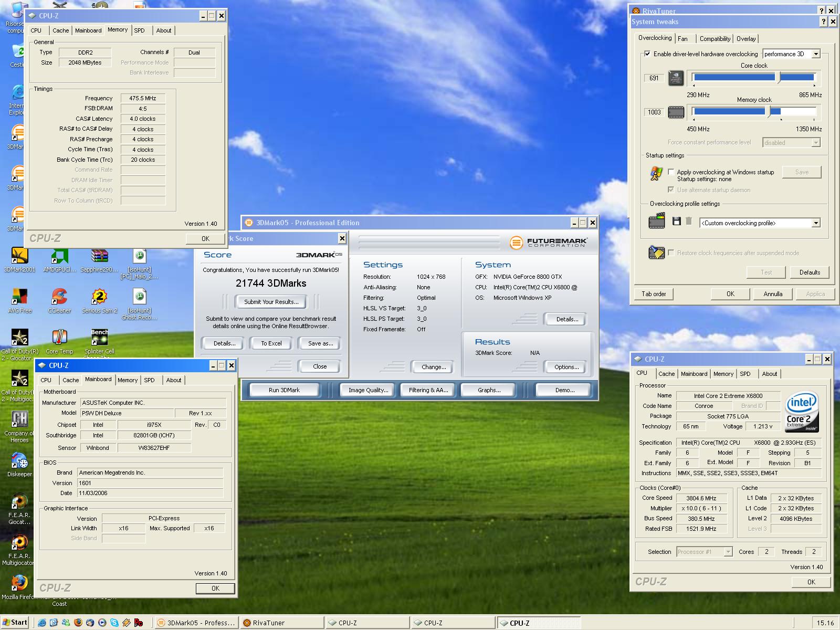Click the Graphs button in 3DMark05
Viewport: 840px width, 630px height.
(489, 390)
